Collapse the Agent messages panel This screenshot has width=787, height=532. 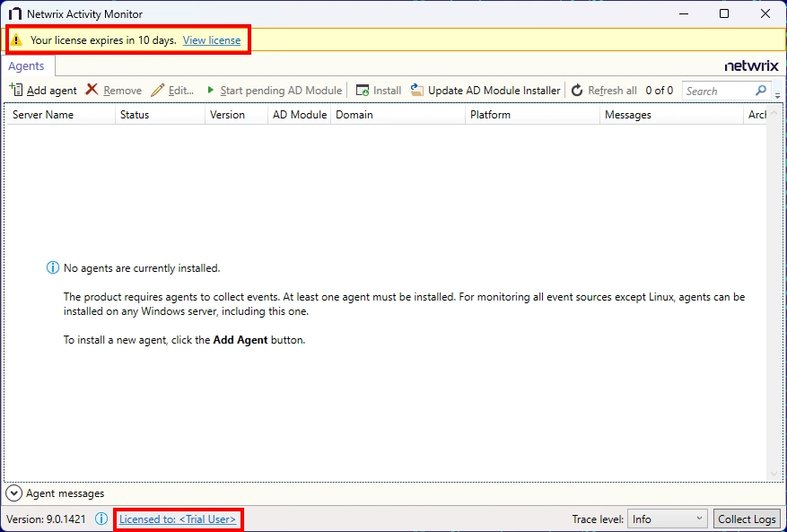(x=13, y=493)
